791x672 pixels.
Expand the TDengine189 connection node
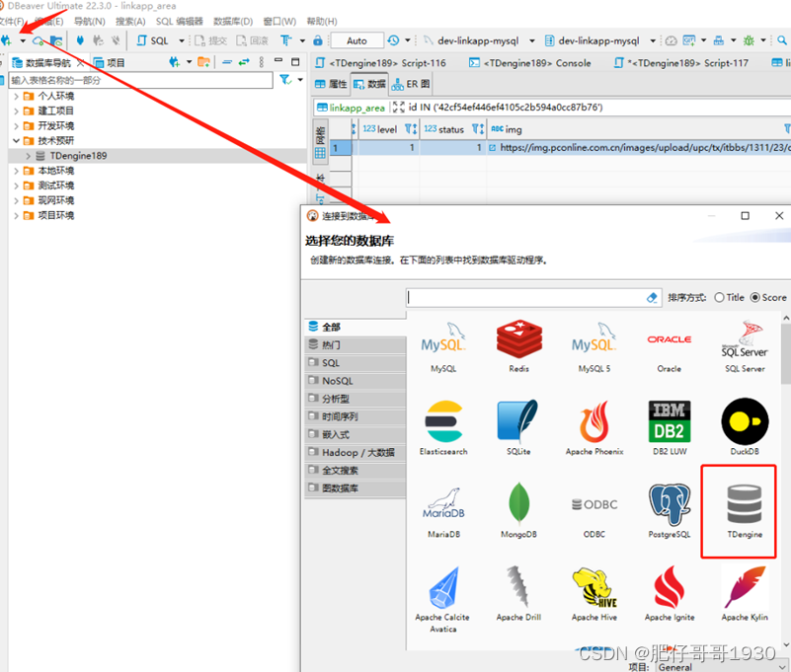click(29, 156)
